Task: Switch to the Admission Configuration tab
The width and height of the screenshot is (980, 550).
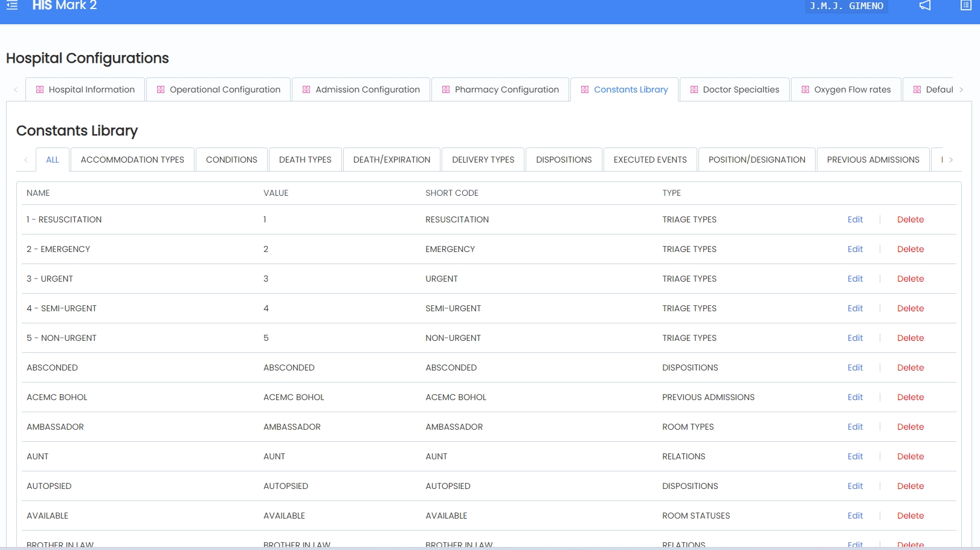Action: coord(361,89)
